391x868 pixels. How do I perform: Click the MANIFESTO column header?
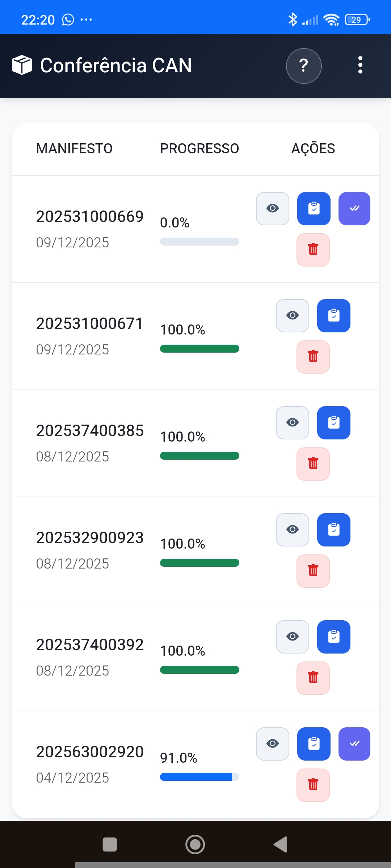(74, 149)
